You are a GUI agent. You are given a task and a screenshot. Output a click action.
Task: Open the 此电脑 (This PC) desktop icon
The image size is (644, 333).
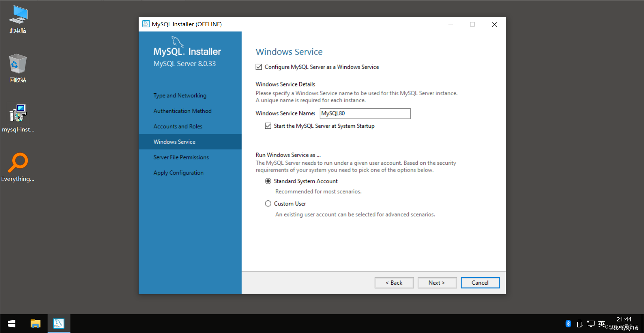tap(18, 19)
